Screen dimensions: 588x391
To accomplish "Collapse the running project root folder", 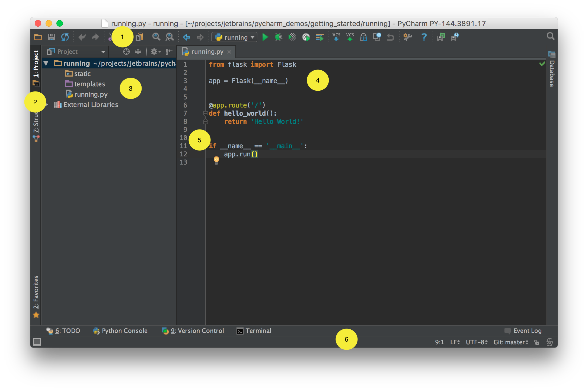I will [x=46, y=64].
